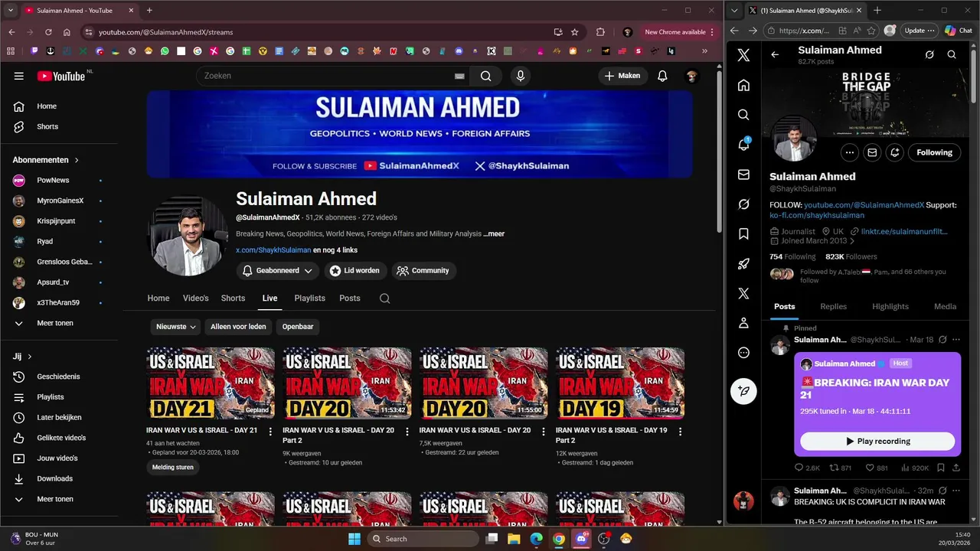Image resolution: width=980 pixels, height=551 pixels.
Task: Expand channel description with ...meer
Action: point(494,234)
